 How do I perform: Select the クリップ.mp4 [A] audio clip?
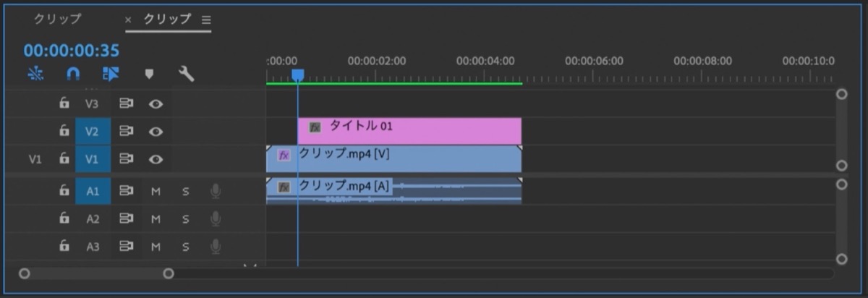pos(393,190)
